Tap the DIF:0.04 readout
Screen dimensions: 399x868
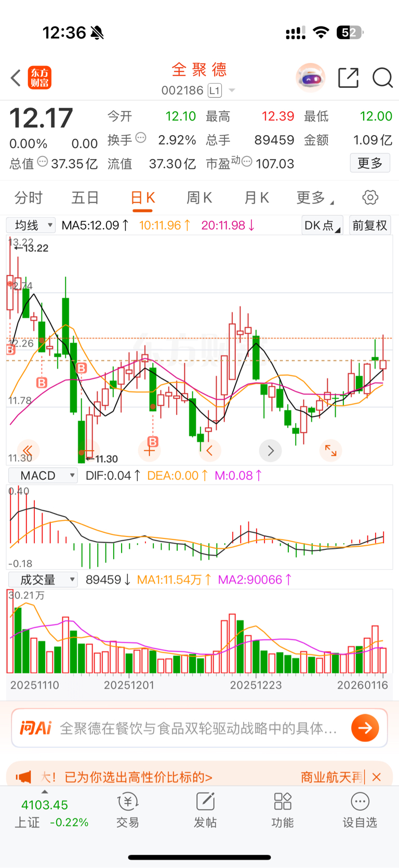pos(113,476)
